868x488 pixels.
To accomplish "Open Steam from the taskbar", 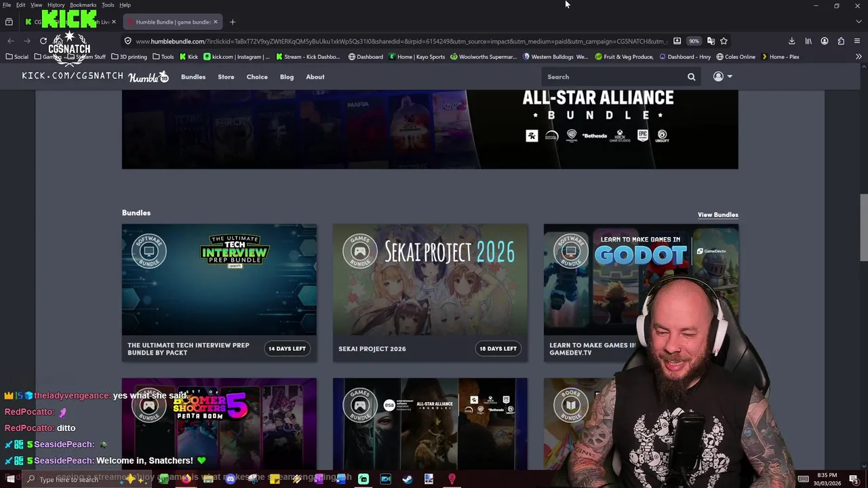I will (x=407, y=479).
